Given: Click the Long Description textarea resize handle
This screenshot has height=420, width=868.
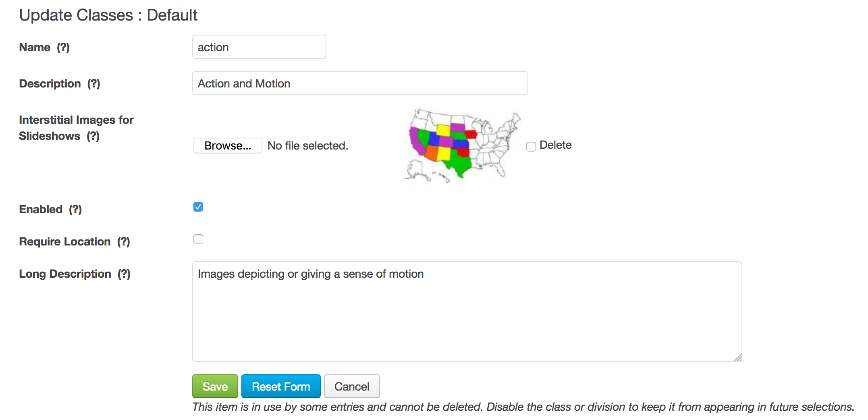Looking at the screenshot, I should 738,358.
